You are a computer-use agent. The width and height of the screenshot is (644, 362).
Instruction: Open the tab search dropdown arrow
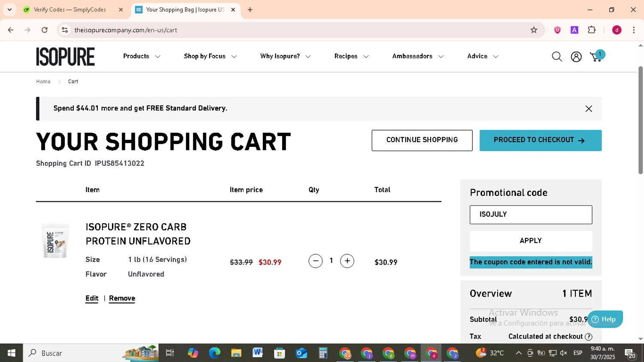[9, 9]
